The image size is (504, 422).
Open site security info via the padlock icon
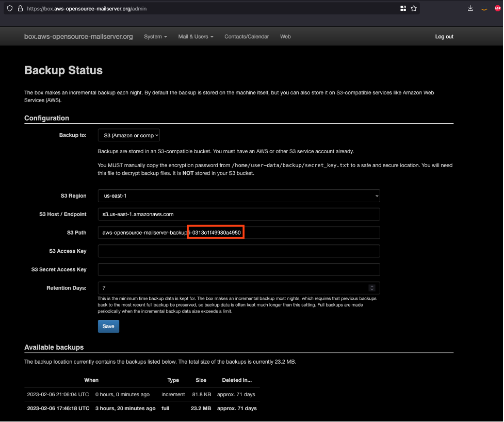(x=21, y=8)
